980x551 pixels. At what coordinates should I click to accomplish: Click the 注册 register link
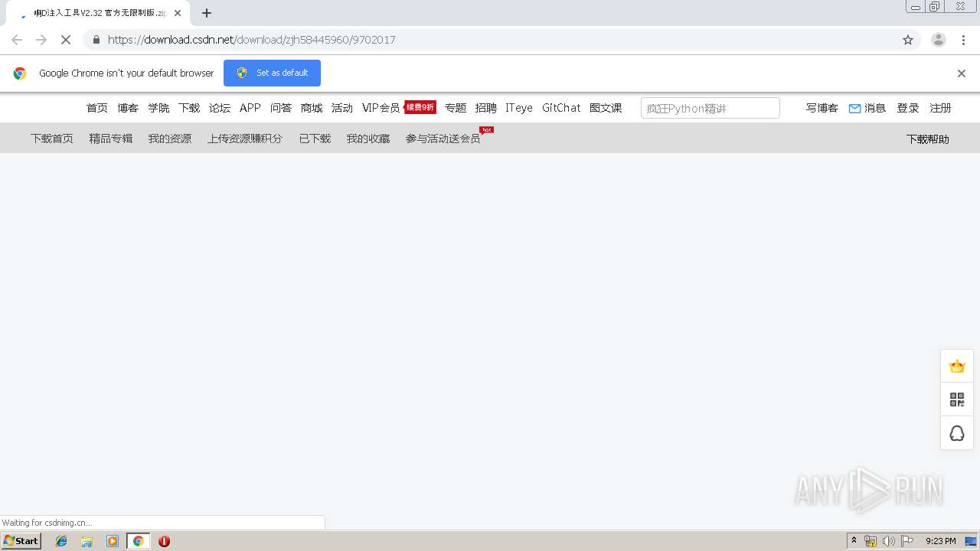[x=940, y=108]
